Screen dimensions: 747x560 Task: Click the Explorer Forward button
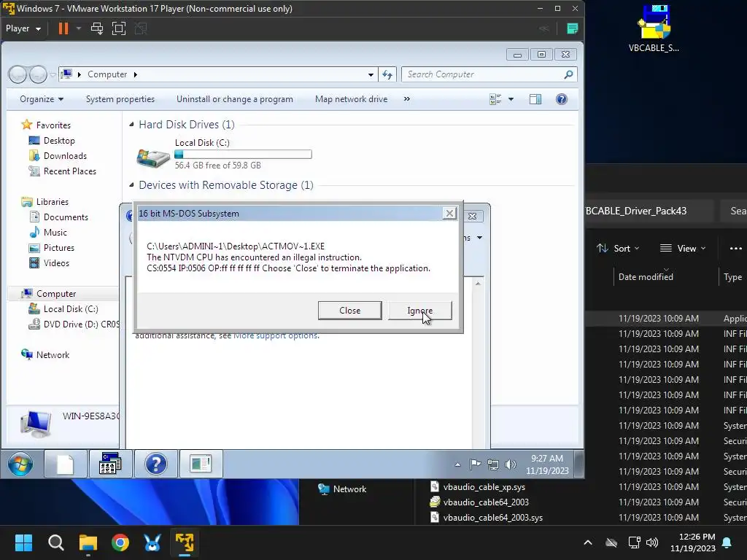38,74
